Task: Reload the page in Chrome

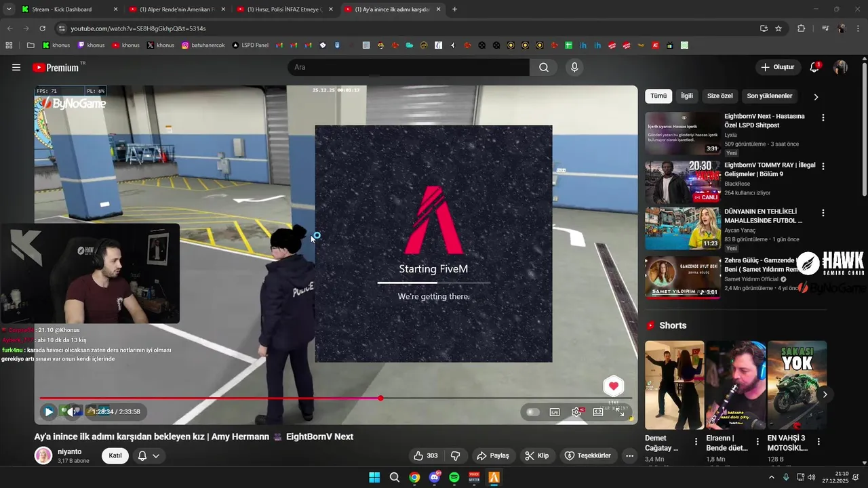Action: (42, 28)
